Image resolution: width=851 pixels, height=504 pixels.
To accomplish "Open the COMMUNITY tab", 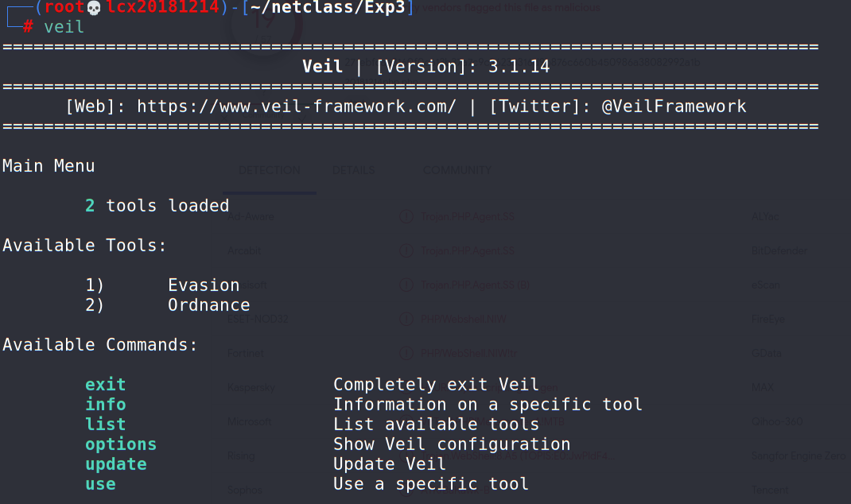I will pos(457,170).
